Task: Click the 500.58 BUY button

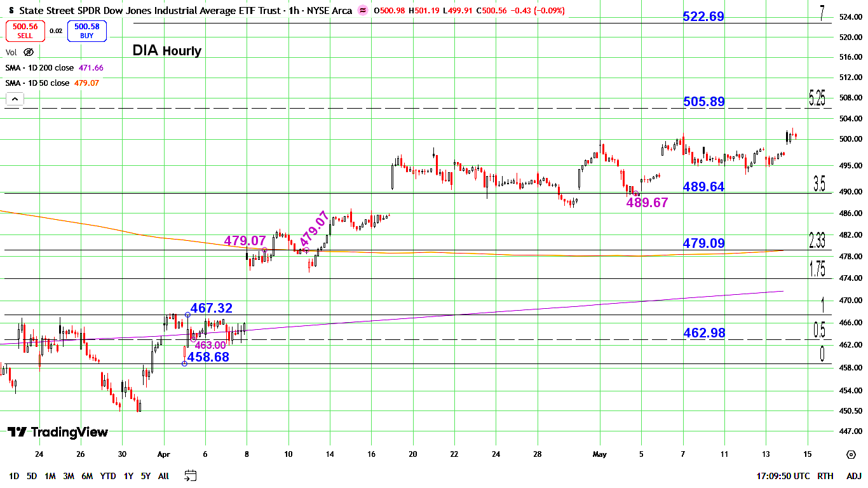Action: (x=87, y=30)
